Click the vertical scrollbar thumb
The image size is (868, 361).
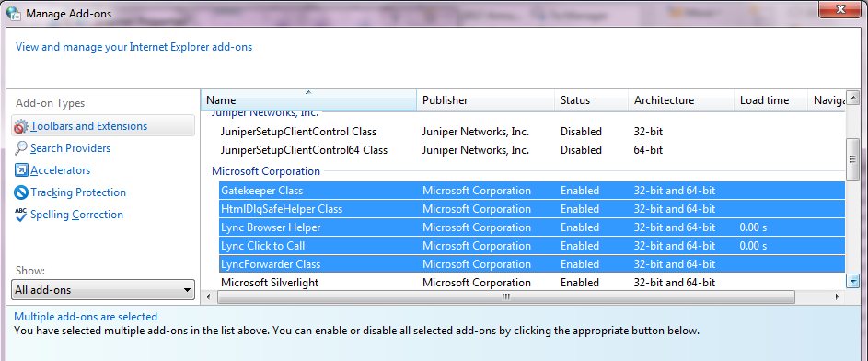(x=852, y=159)
